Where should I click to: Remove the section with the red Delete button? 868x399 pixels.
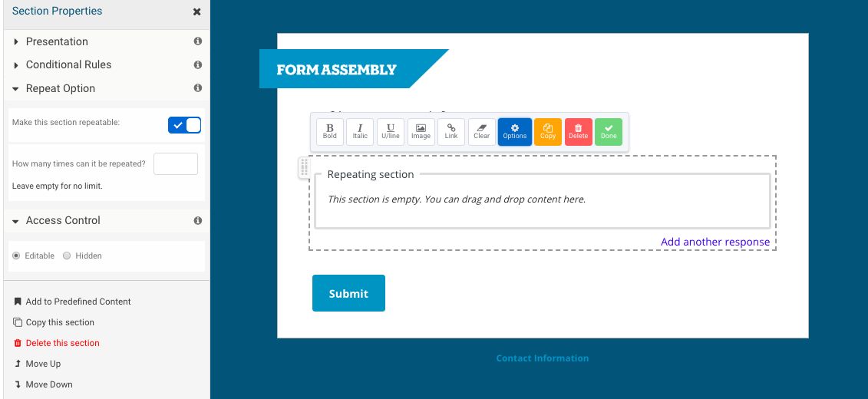[x=579, y=132]
